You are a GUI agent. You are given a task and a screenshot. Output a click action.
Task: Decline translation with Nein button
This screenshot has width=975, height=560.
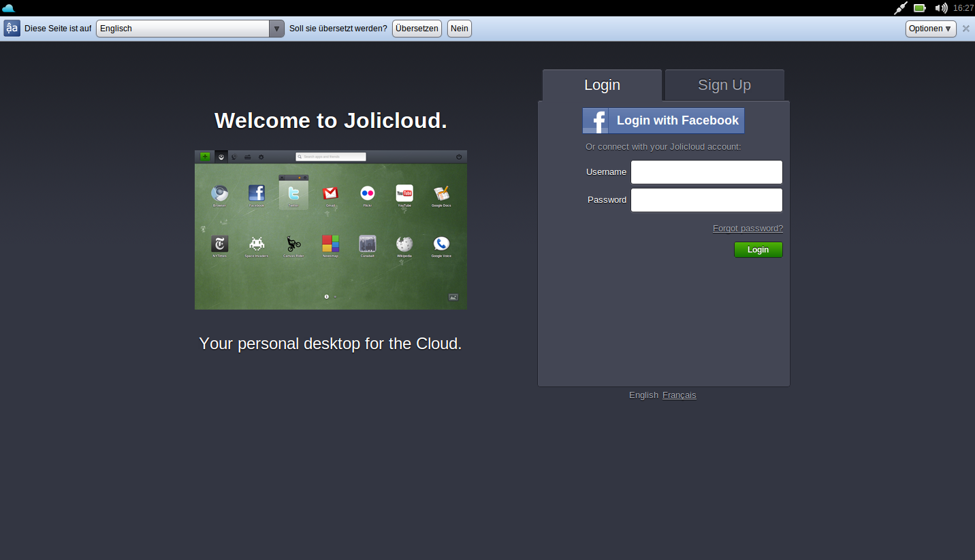coord(460,29)
